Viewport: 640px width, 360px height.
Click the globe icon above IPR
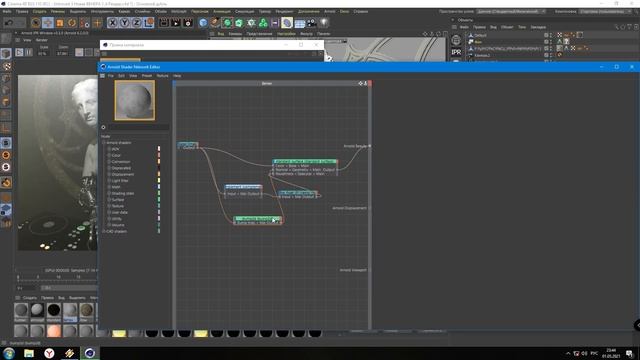456,40
